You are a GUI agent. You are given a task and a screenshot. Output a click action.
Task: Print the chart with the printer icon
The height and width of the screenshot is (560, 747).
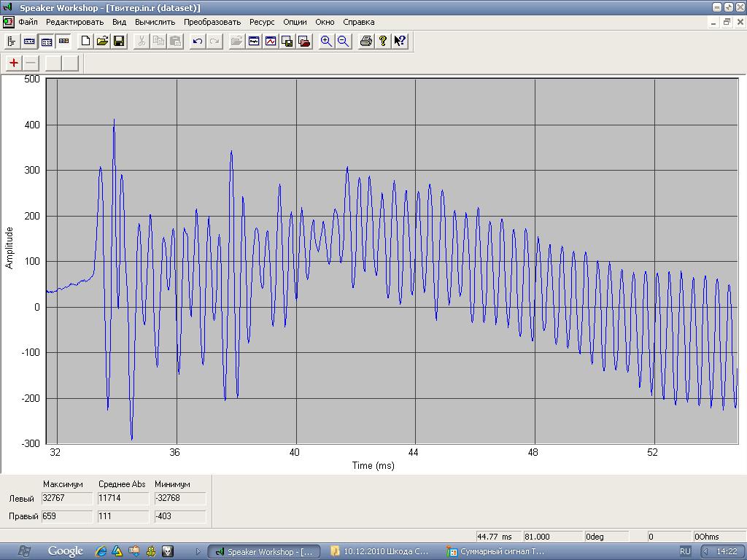(x=366, y=42)
